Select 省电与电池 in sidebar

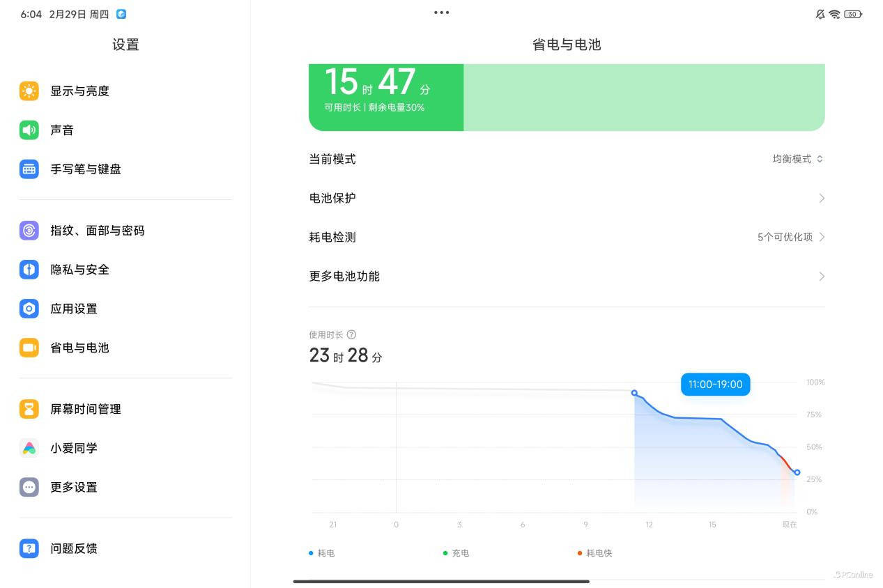click(x=79, y=348)
